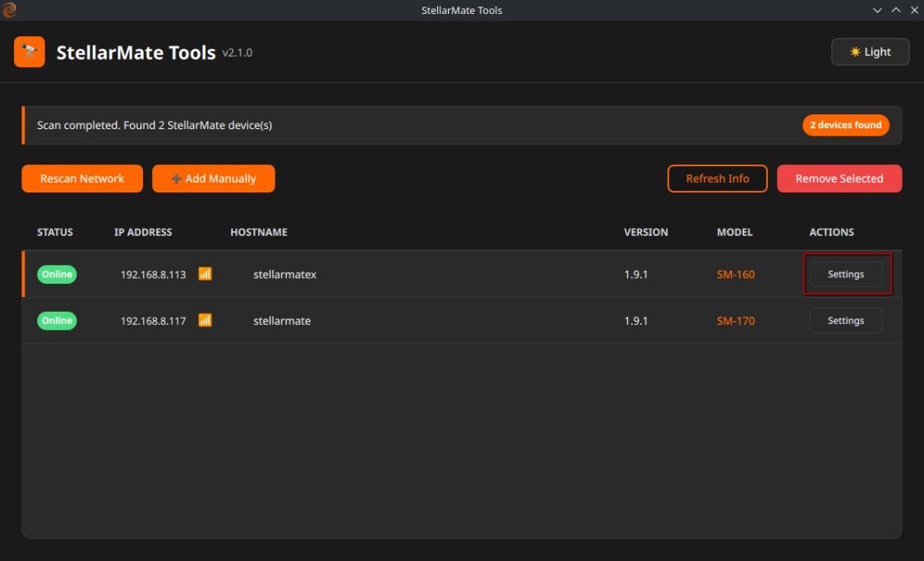Viewport: 924px width, 561px height.
Task: Click the ACTIONS column header
Action: [831, 232]
